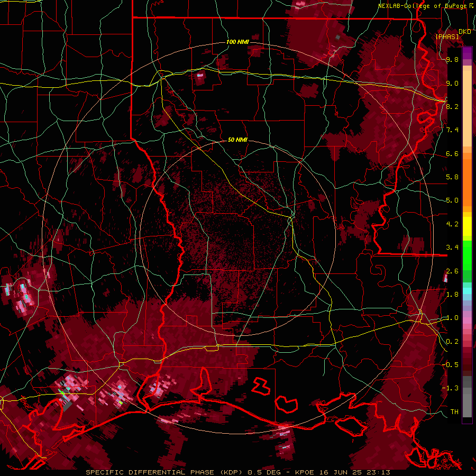Click the 9.8 value on the scale
476x476 pixels.
452,59
